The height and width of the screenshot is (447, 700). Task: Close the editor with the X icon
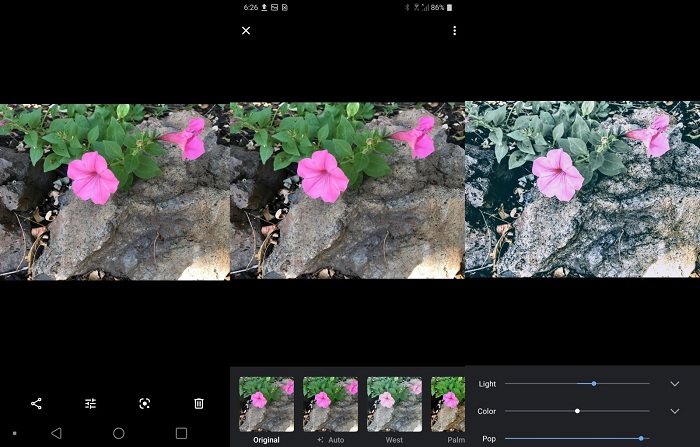point(246,30)
